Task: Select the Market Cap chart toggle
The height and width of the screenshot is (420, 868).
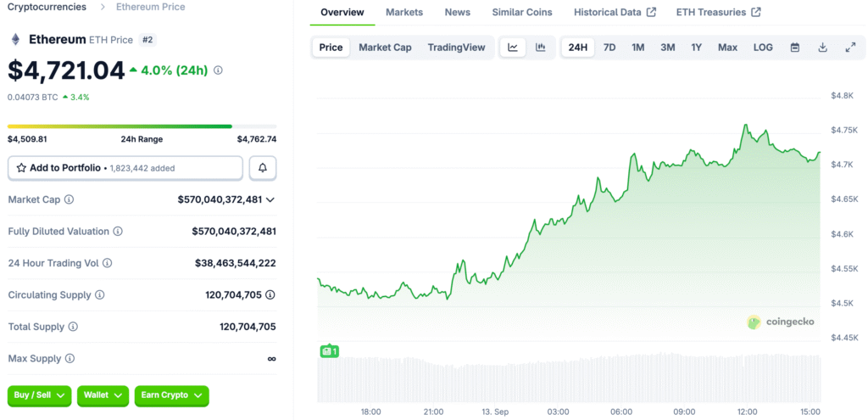Action: (x=386, y=48)
